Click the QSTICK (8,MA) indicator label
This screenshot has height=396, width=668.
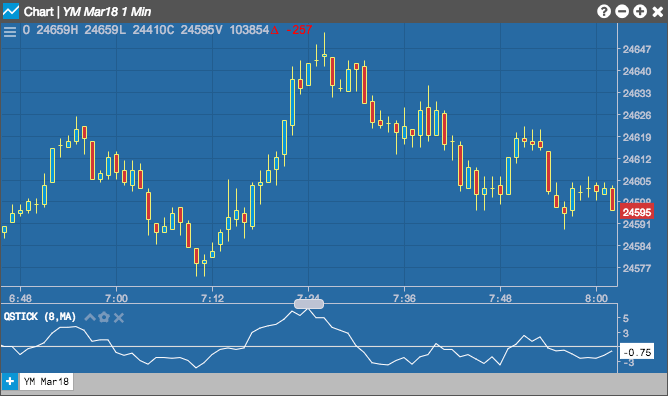tap(40, 317)
